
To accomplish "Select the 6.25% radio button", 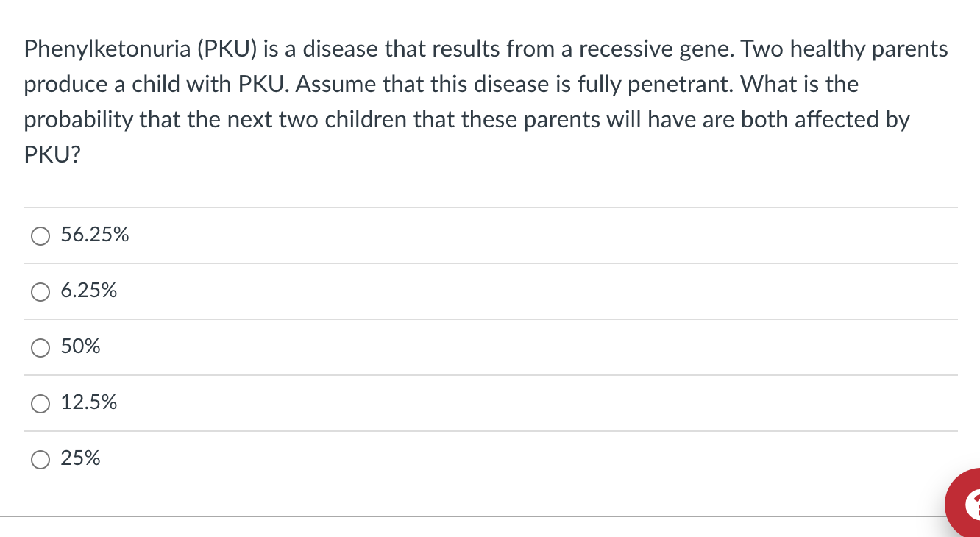I will 40,292.
